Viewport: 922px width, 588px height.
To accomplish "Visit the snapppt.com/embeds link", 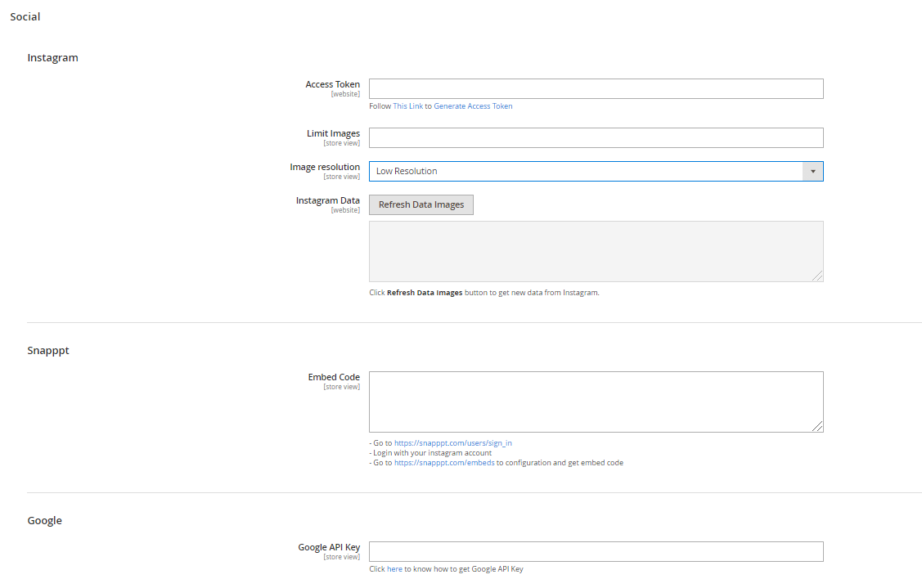I will [444, 463].
